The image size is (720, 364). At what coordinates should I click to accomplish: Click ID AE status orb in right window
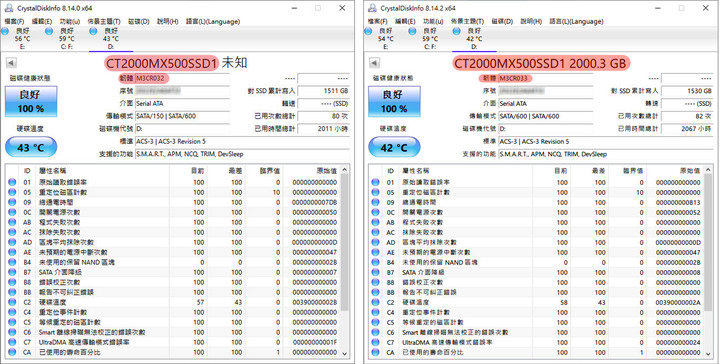375,252
